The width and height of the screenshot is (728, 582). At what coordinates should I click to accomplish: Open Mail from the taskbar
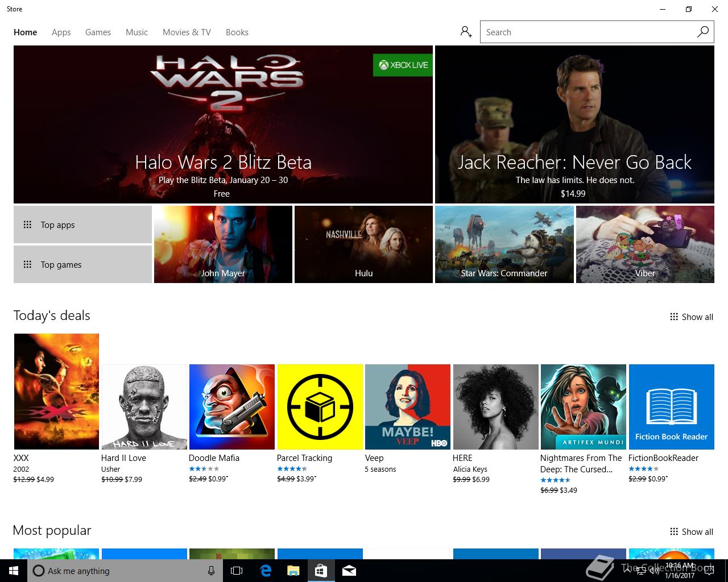pyautogui.click(x=349, y=571)
